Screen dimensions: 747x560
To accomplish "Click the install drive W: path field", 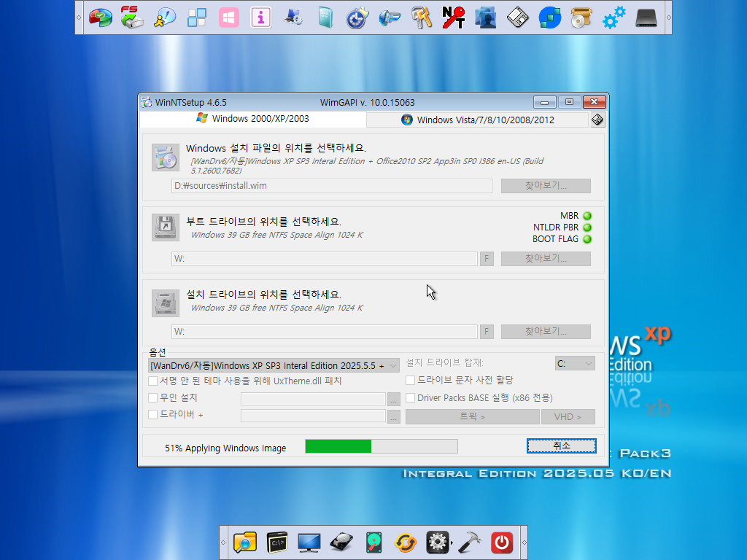I will click(x=325, y=332).
